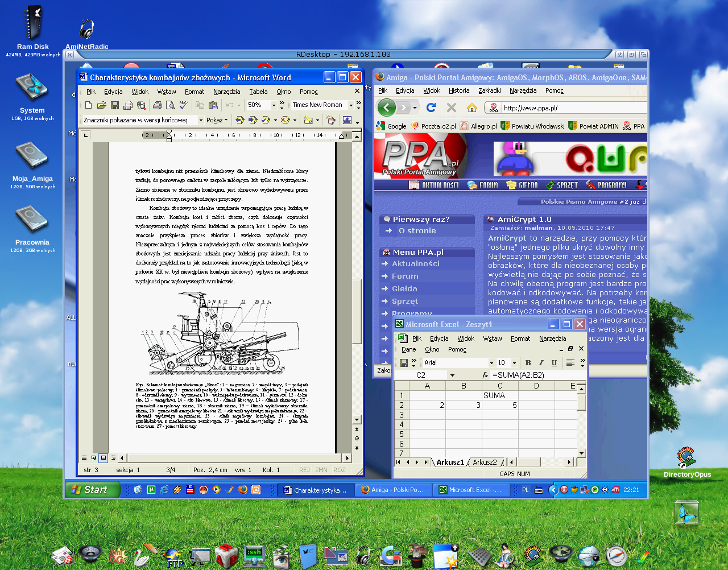Open a file using Word's folder icon
728x570 pixels.
pos(101,105)
